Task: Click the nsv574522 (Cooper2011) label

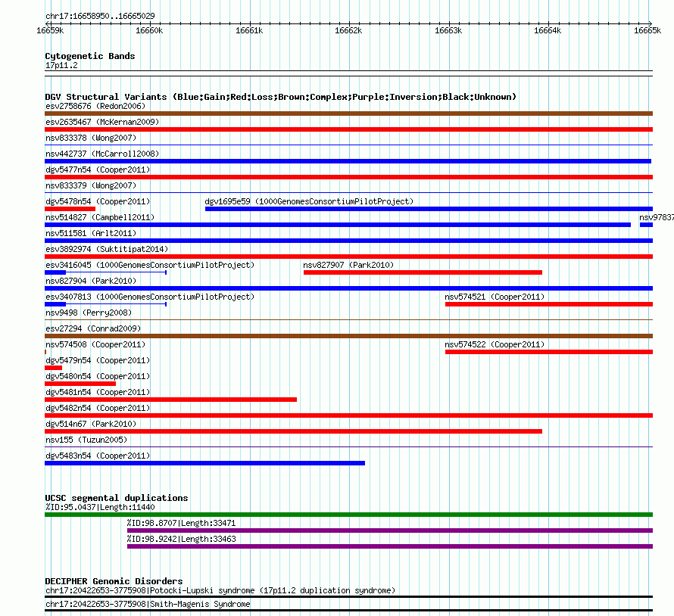Action: point(495,344)
